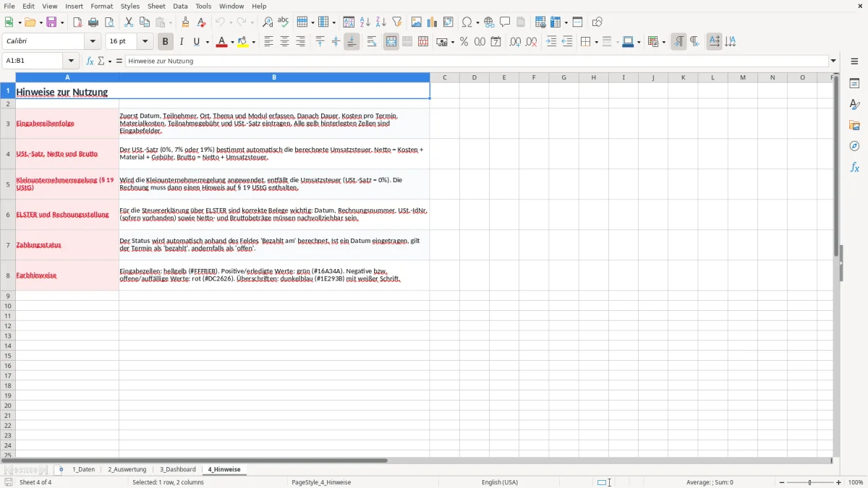Sort descending Z to A
This screenshot has width=868, height=488.
pyautogui.click(x=380, y=22)
